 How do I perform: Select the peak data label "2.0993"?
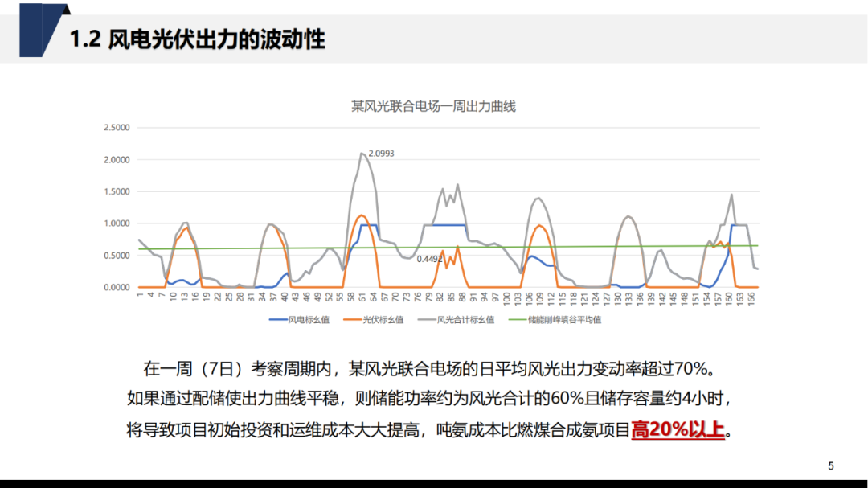[381, 154]
